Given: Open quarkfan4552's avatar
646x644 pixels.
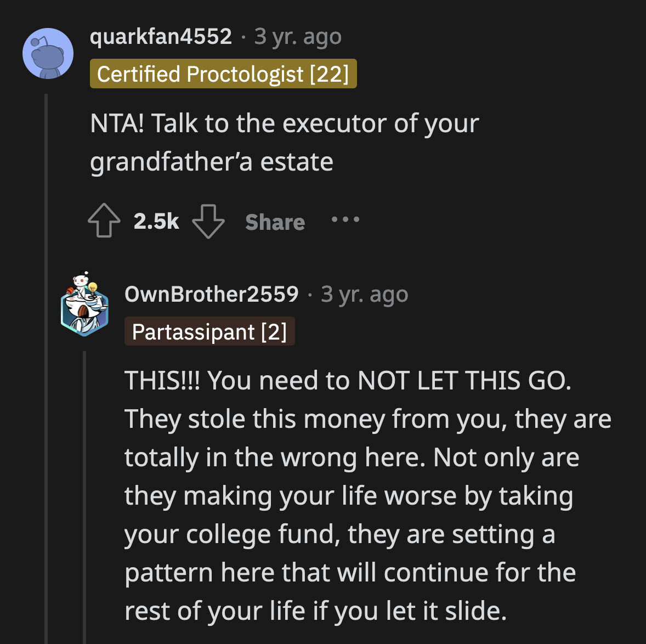Looking at the screenshot, I should point(48,53).
